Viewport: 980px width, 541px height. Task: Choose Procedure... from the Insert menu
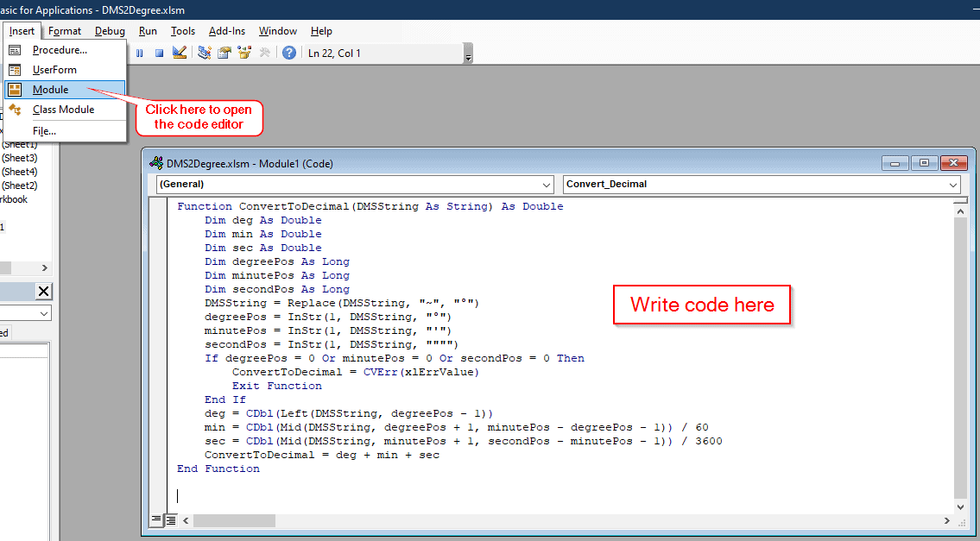(x=65, y=51)
